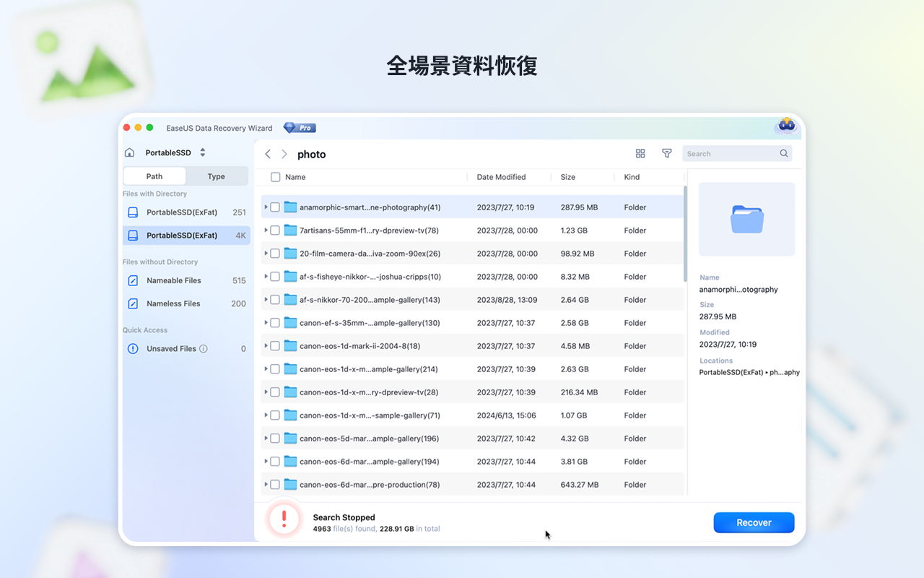This screenshot has width=924, height=578.
Task: Check the canon-eos-1d-x-m gallery(214) folder
Action: point(275,369)
